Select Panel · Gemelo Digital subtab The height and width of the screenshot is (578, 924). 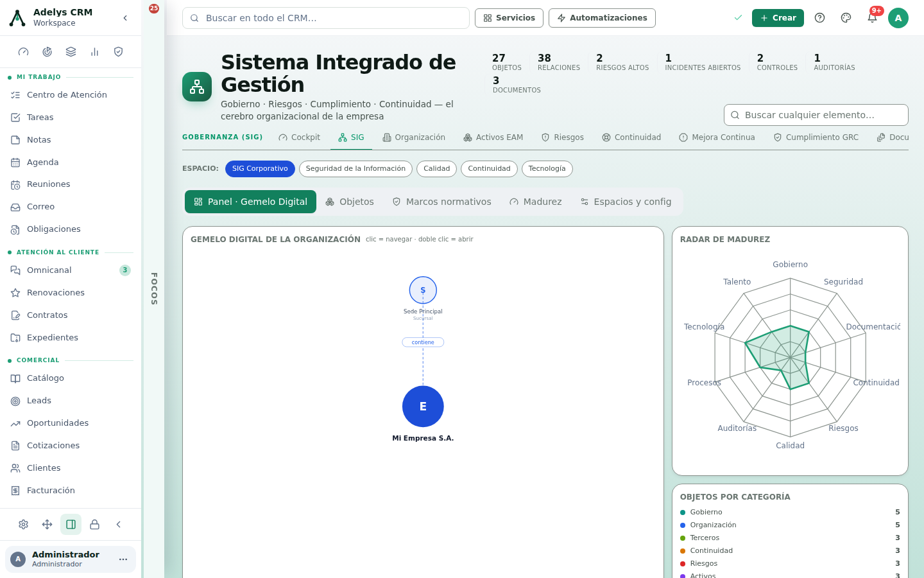[x=250, y=202]
